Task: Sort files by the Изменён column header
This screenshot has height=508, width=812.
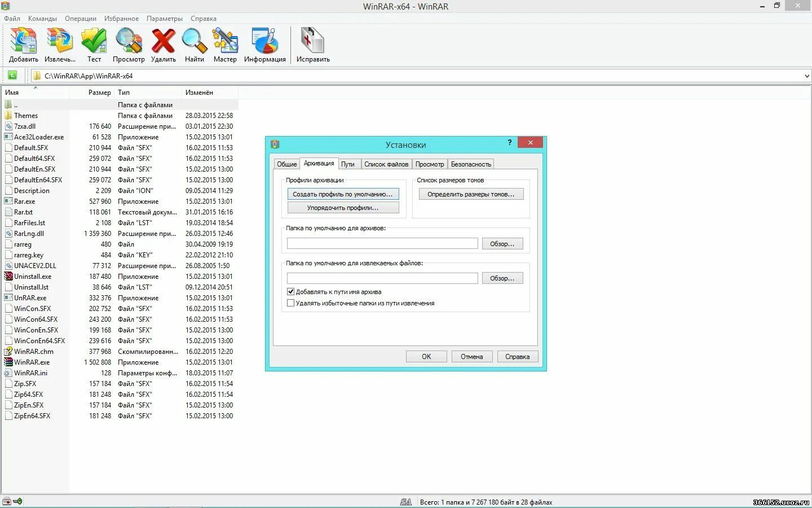Action: [x=210, y=93]
